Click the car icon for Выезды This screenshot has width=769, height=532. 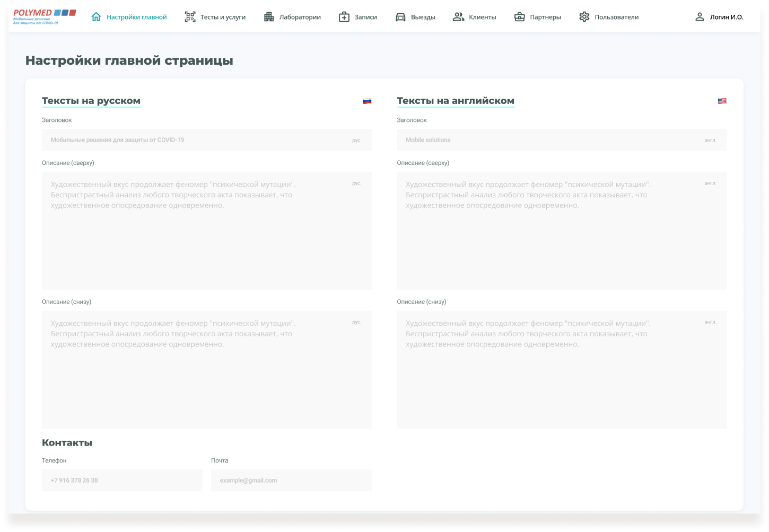[400, 17]
